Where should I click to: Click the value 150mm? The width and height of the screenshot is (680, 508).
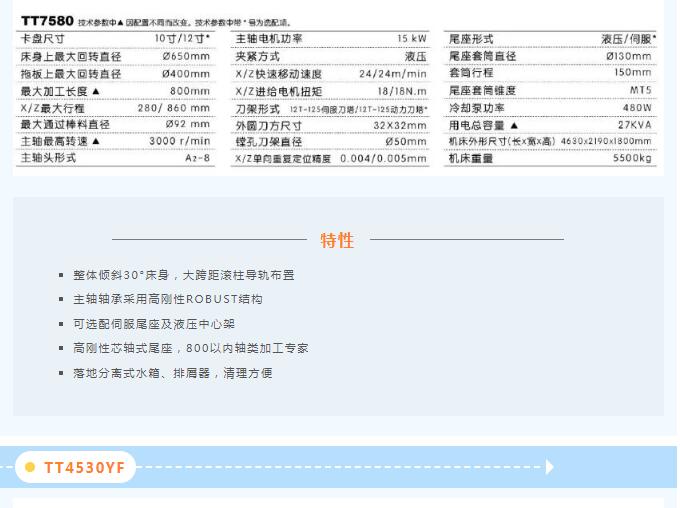(633, 72)
